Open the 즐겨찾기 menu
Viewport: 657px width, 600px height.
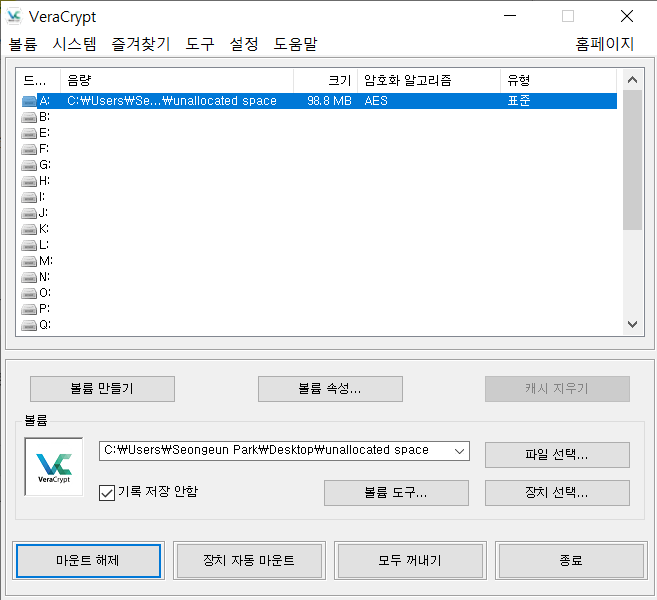pos(141,44)
